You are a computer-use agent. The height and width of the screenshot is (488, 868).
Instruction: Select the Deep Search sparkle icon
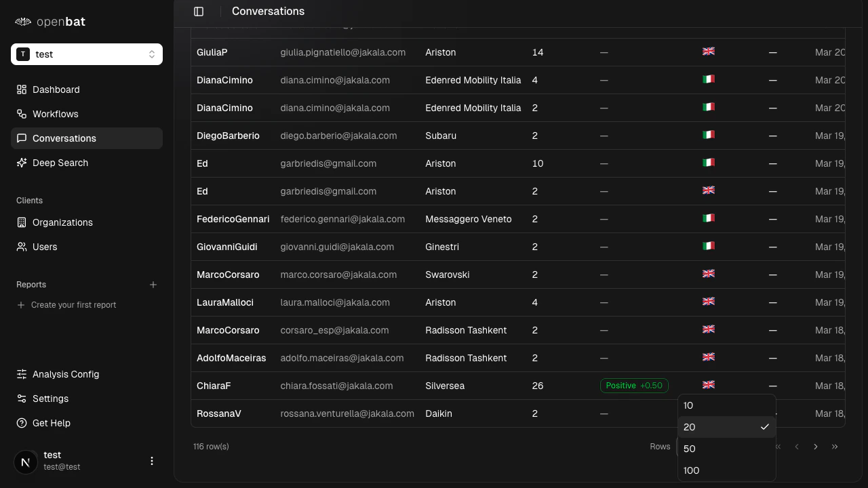pyautogui.click(x=22, y=163)
